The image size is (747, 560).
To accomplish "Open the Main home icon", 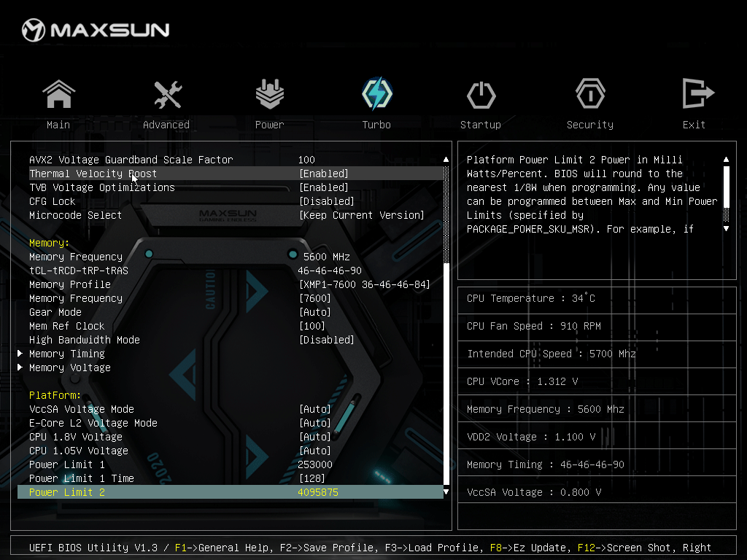I will (58, 94).
